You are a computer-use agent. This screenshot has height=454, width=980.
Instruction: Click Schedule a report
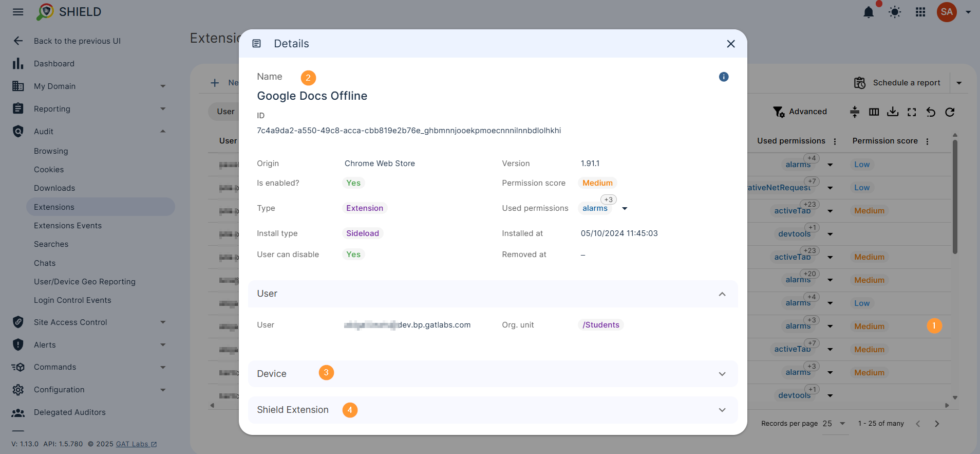[x=897, y=83]
